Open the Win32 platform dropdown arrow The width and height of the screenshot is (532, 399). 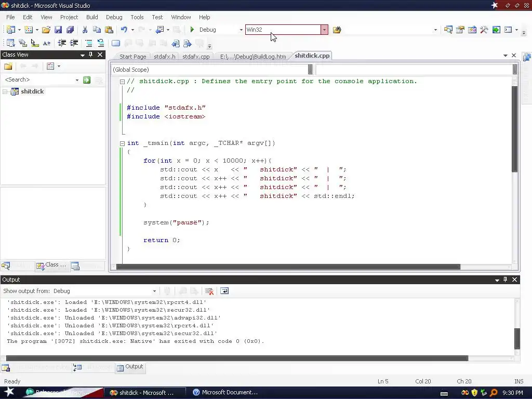tap(324, 30)
